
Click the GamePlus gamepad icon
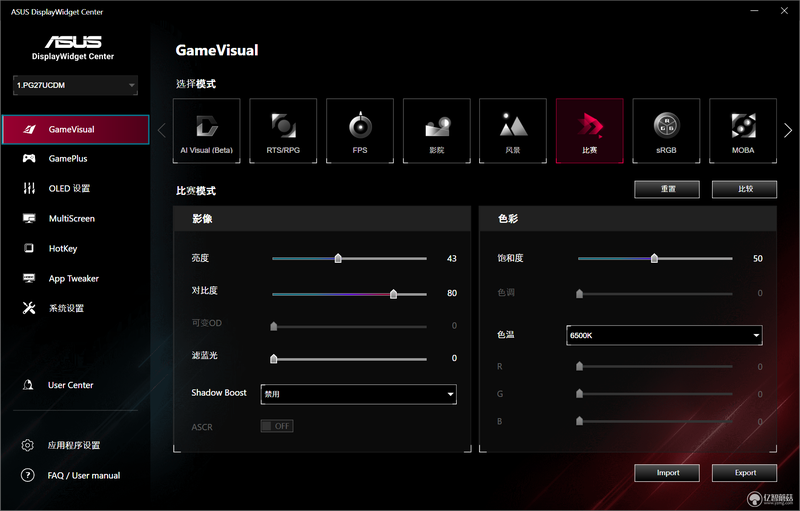tap(29, 159)
